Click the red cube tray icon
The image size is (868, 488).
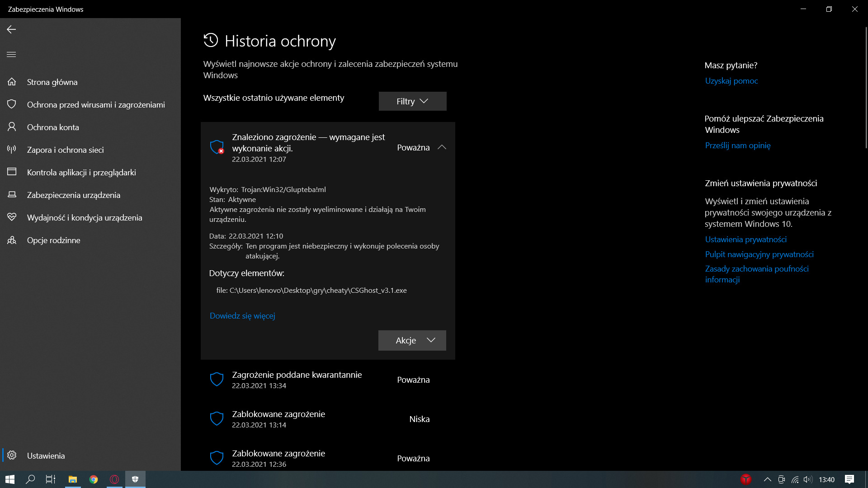746,479
